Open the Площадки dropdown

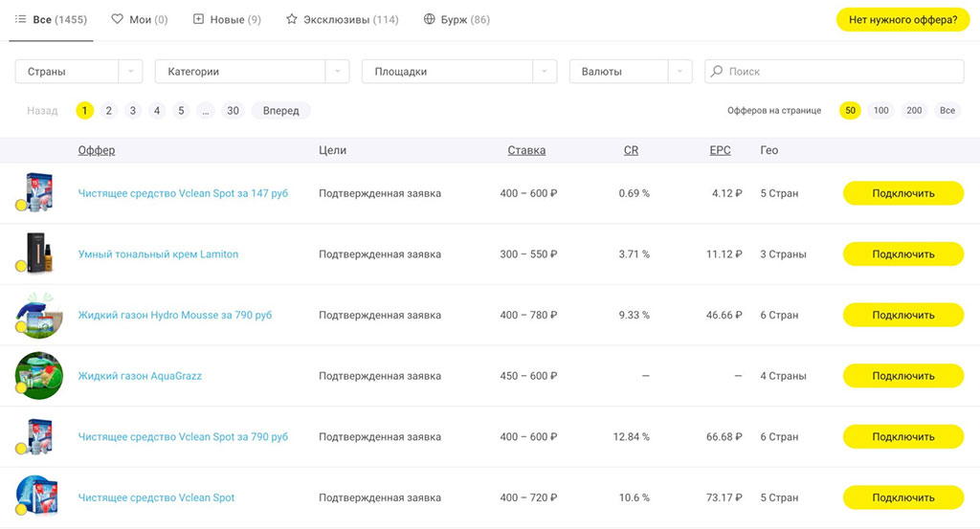coord(458,72)
